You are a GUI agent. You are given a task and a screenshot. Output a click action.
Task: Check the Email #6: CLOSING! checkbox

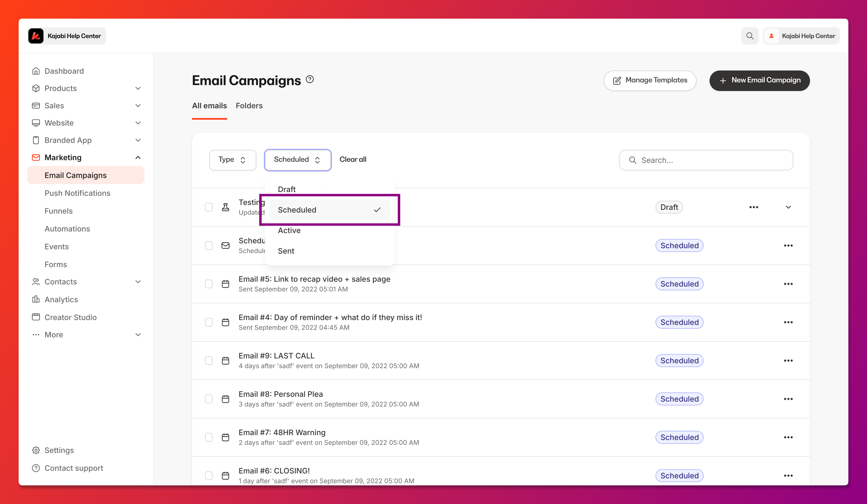click(x=209, y=475)
